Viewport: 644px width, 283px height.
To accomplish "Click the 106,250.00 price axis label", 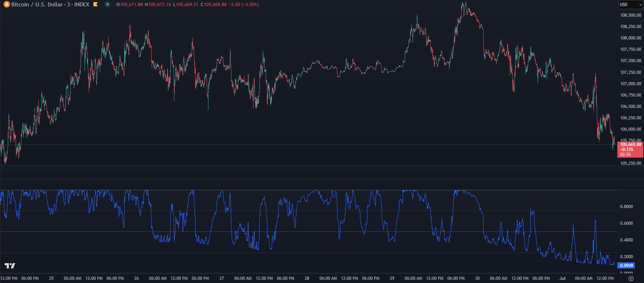I will click(x=631, y=118).
